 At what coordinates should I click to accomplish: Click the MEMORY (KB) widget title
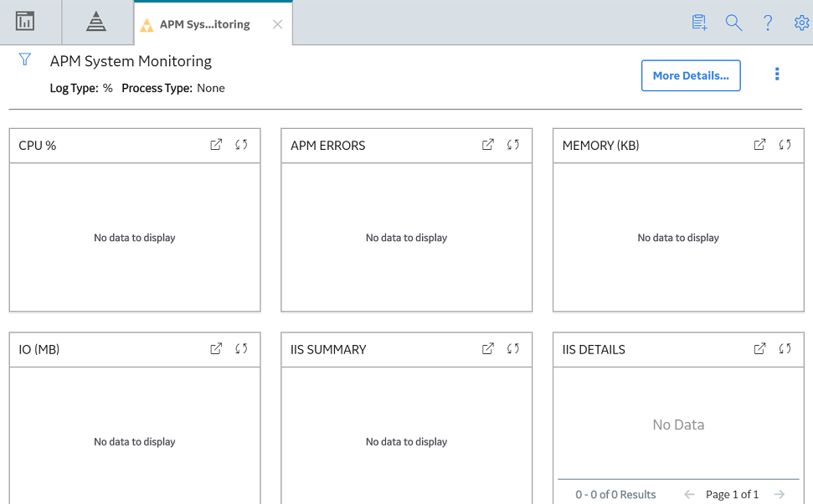[x=600, y=146]
